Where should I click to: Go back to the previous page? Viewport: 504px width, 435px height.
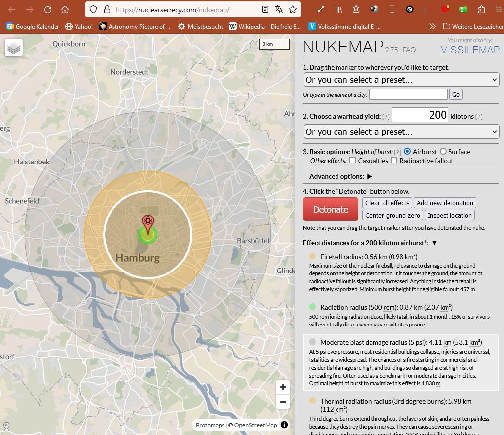(x=12, y=9)
